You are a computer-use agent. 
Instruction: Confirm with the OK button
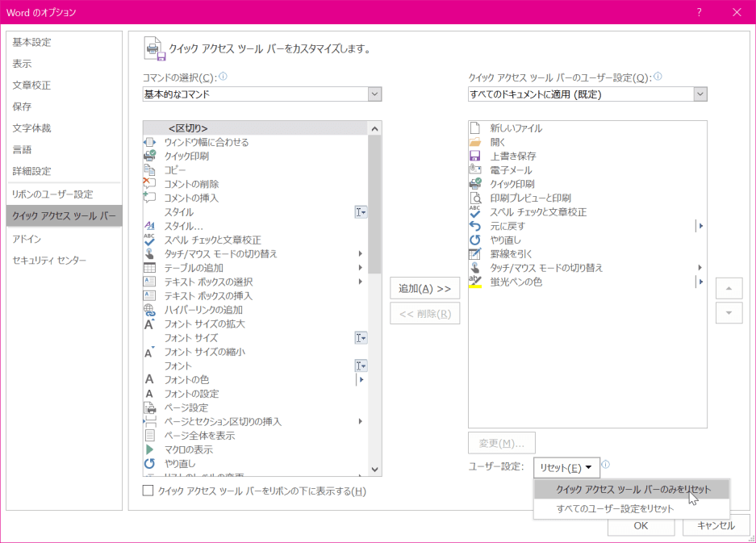click(x=641, y=525)
